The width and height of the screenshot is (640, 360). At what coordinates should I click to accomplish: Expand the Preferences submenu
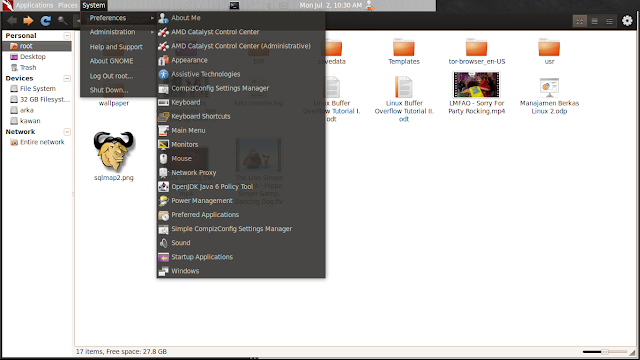pos(118,18)
